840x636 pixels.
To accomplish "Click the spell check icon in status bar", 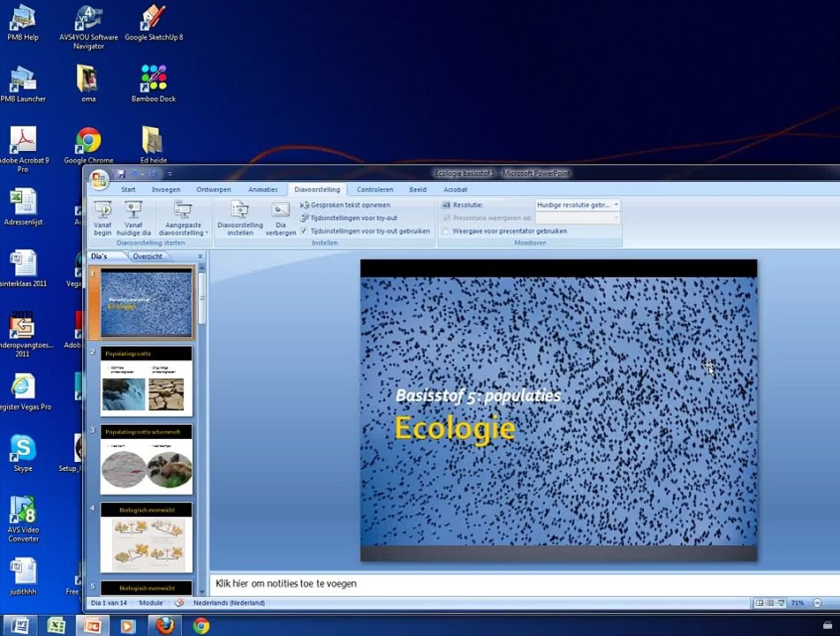I will [x=179, y=602].
